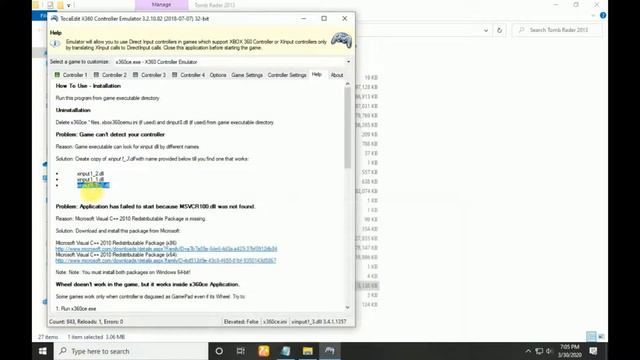Screen dimensions: 640x360
Task: Click the clock and date on the taskbar
Action: point(569,351)
